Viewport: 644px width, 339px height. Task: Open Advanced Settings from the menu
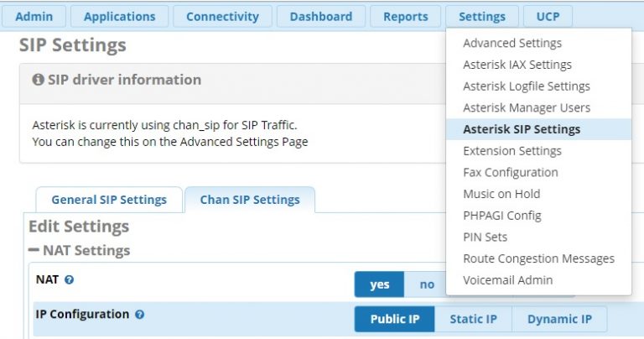pyautogui.click(x=512, y=43)
